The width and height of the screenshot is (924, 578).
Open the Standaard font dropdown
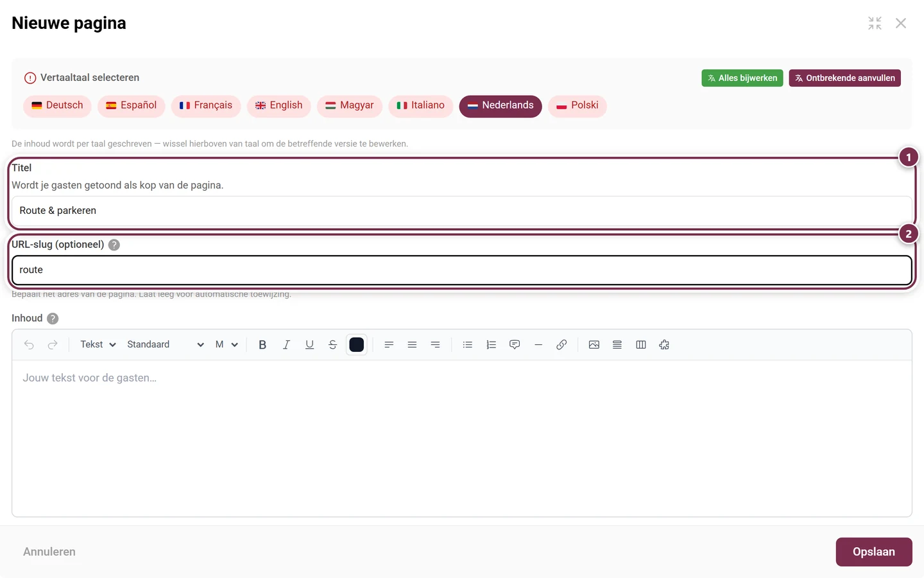(165, 345)
